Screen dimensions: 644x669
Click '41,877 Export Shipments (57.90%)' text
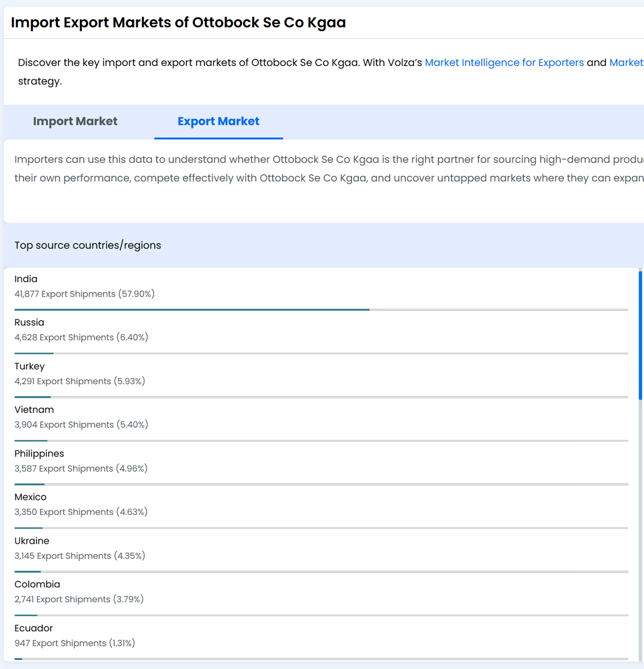85,294
